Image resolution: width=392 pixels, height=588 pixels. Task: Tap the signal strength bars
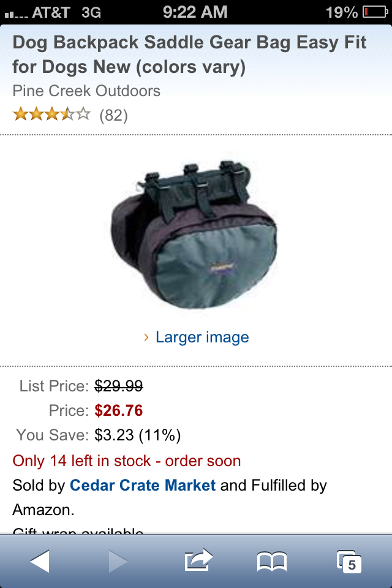[16, 14]
